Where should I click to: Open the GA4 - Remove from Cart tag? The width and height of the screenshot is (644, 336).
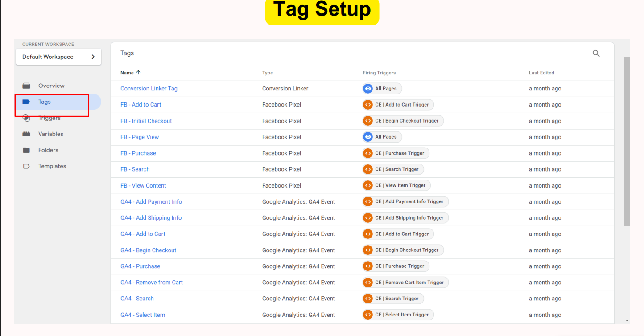coord(152,283)
